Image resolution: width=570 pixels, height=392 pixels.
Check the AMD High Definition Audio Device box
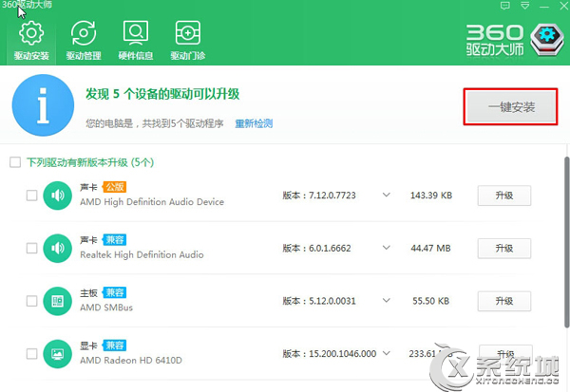point(31,196)
